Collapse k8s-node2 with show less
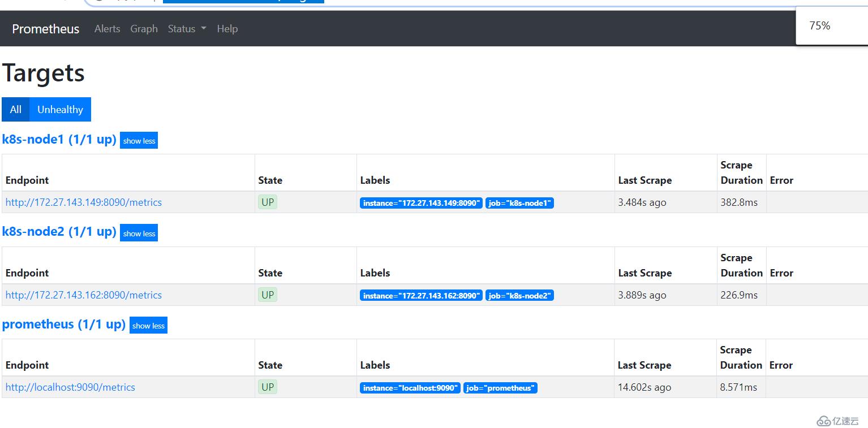The width and height of the screenshot is (868, 428). [x=139, y=234]
